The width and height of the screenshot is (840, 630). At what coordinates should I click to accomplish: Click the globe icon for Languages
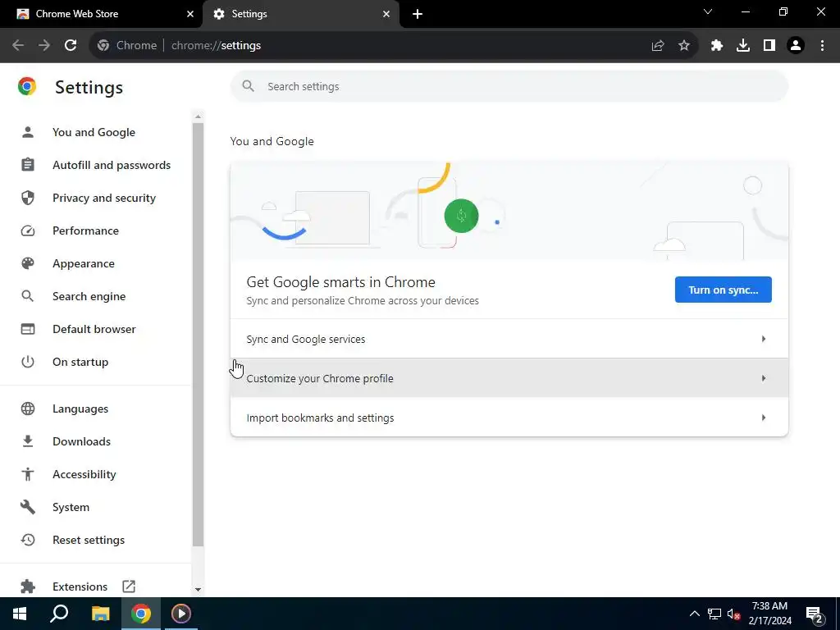[x=28, y=409]
